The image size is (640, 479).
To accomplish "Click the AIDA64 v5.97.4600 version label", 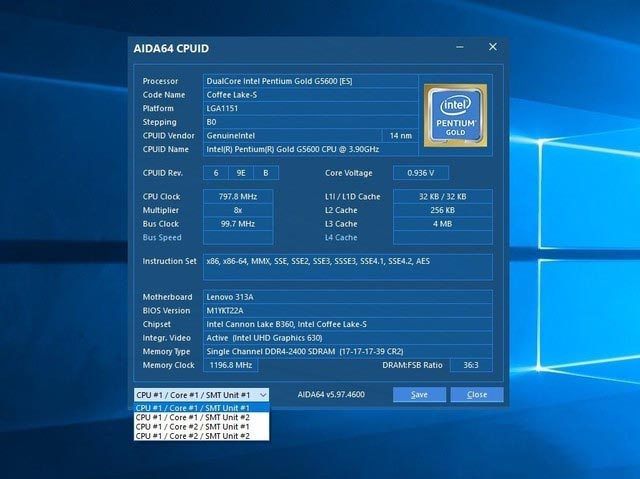I will point(331,395).
